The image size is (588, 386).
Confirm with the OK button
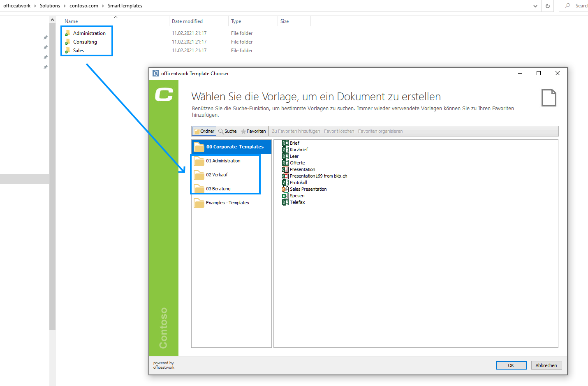pos(511,365)
